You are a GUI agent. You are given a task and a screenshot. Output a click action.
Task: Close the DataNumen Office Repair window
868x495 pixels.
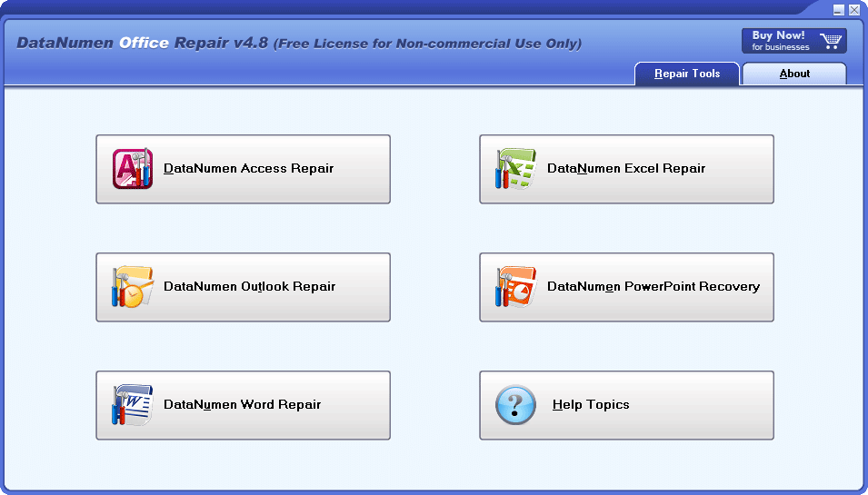pyautogui.click(x=854, y=9)
